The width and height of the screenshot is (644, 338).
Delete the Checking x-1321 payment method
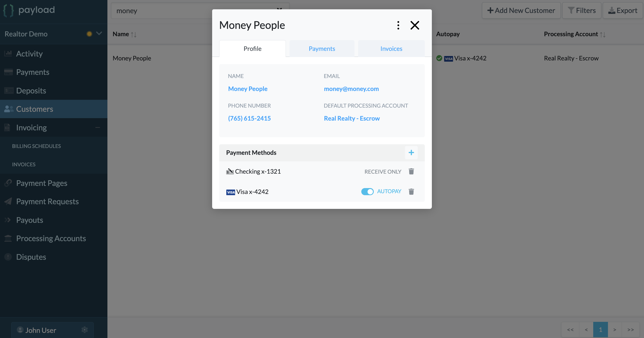click(411, 171)
